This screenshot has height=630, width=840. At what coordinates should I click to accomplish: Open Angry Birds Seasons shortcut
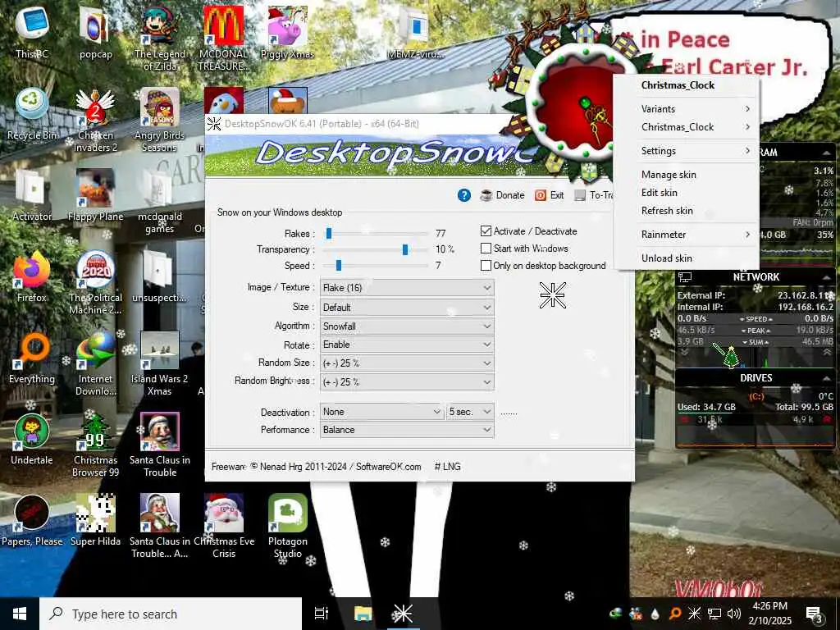[160, 120]
